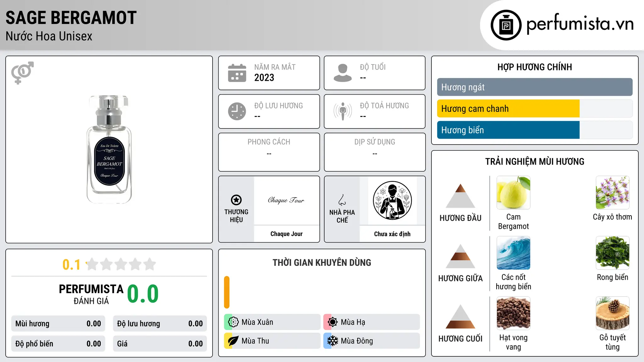The image size is (644, 362).
Task: Click the 2023 release year value
Action: (264, 78)
